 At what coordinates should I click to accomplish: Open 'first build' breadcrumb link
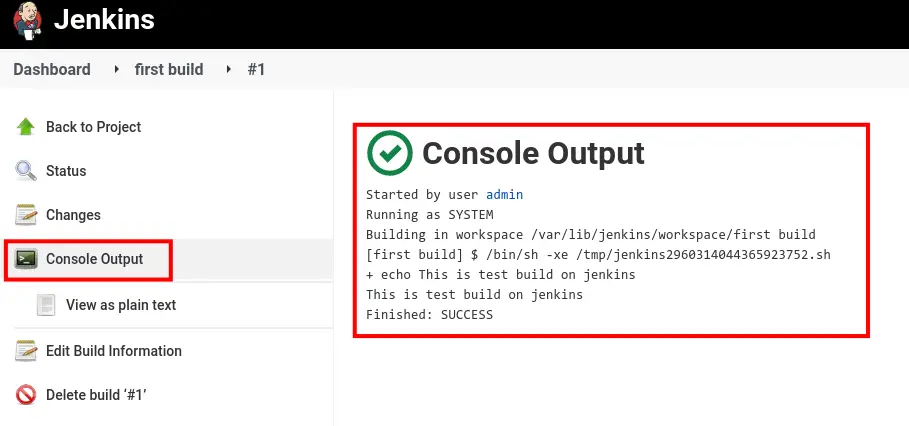tap(169, 70)
